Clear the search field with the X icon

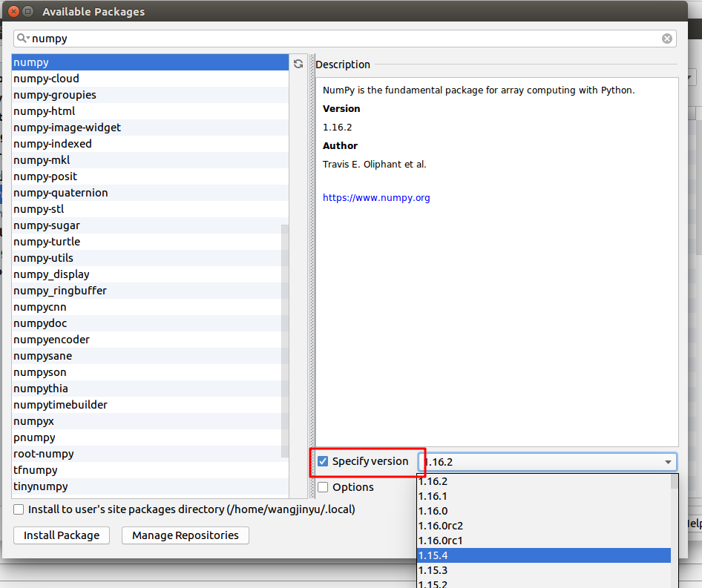click(x=666, y=39)
